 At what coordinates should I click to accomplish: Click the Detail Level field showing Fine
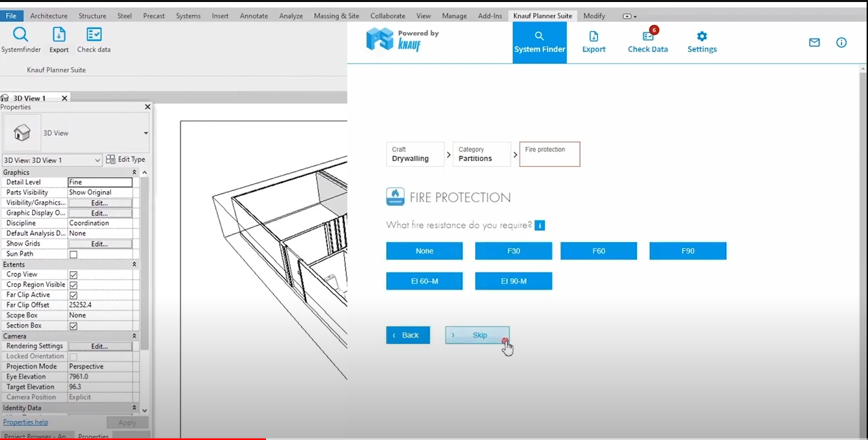pyautogui.click(x=100, y=182)
